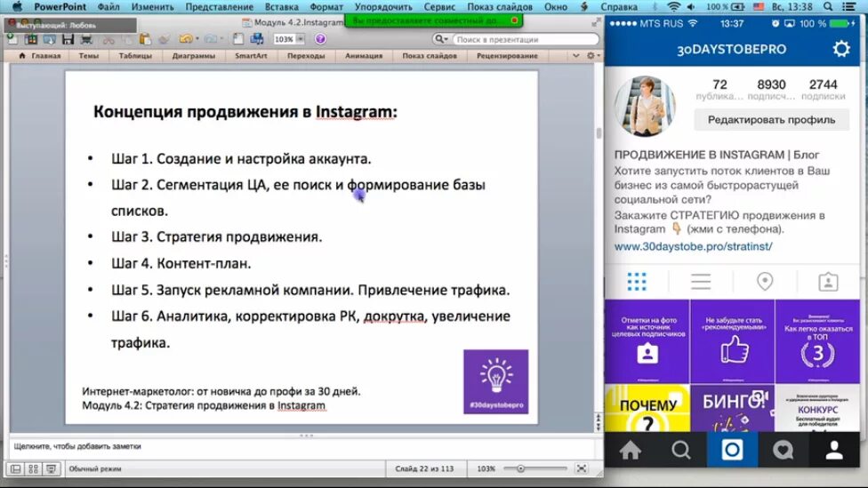Open Instagram photo map location icon
Screen dimensions: 868x488
(x=765, y=282)
